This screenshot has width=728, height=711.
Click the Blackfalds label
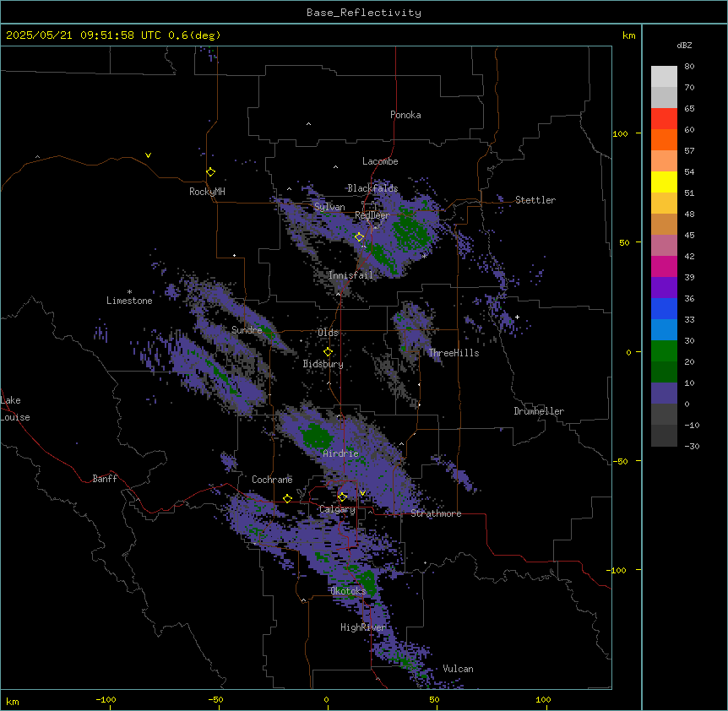point(372,188)
